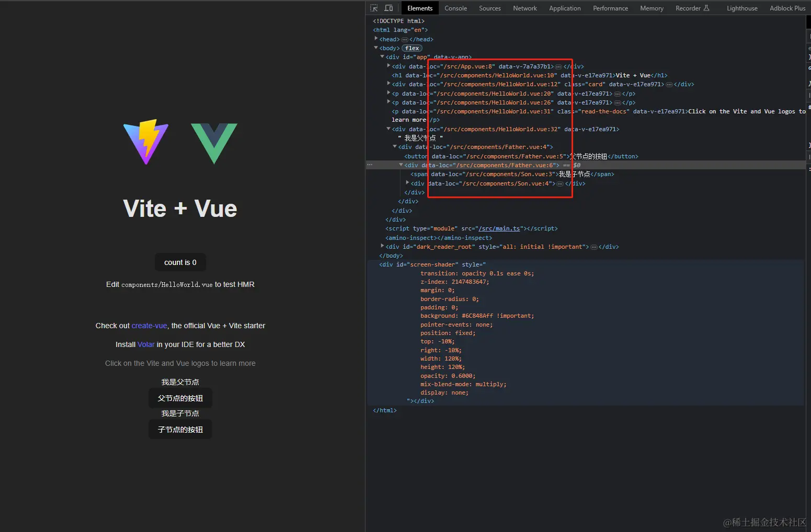The height and width of the screenshot is (532, 811).
Task: Click ellipsis badge in dark_reader_root div
Action: click(594, 247)
